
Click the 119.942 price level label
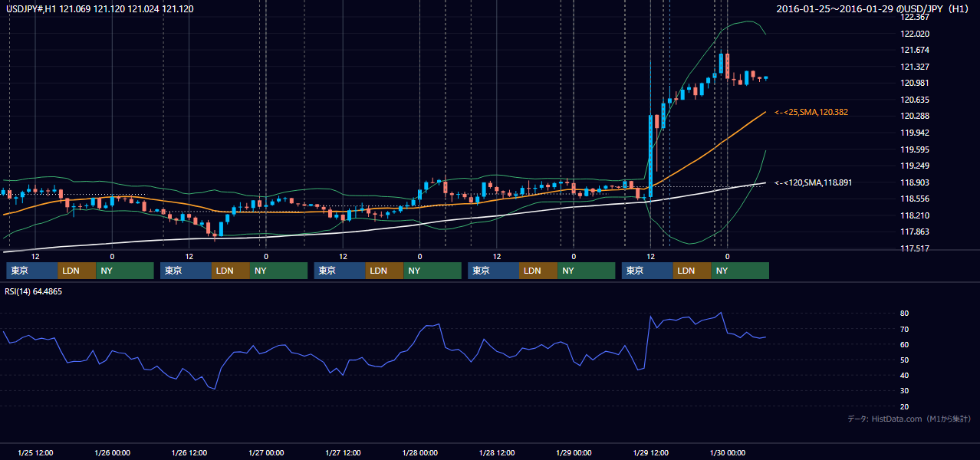pos(916,133)
